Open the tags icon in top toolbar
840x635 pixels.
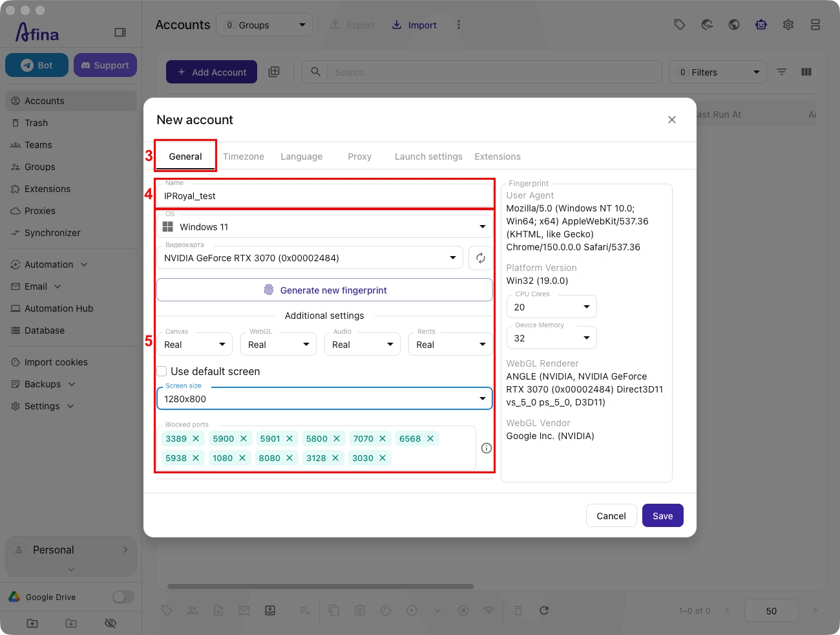(680, 25)
